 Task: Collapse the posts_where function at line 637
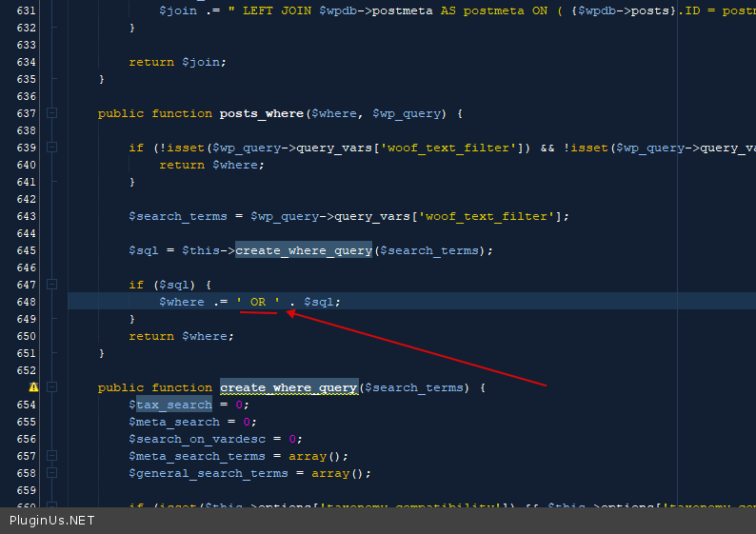52,113
